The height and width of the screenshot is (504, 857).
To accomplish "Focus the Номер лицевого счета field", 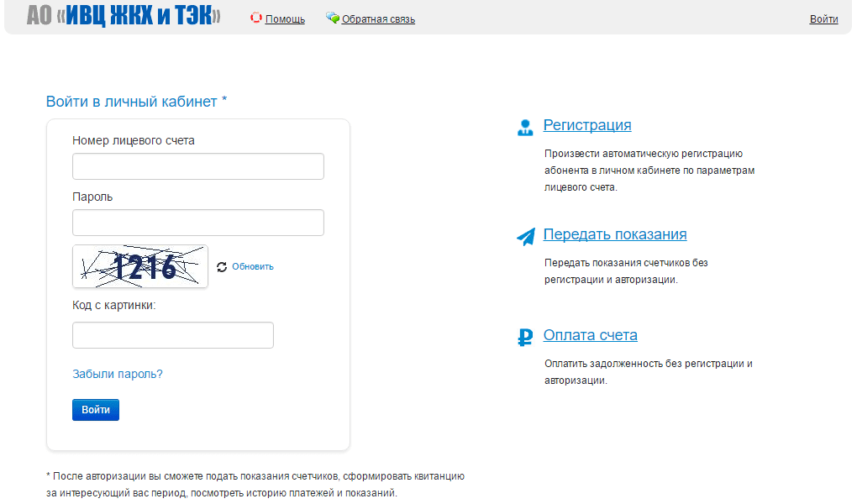I will point(198,166).
